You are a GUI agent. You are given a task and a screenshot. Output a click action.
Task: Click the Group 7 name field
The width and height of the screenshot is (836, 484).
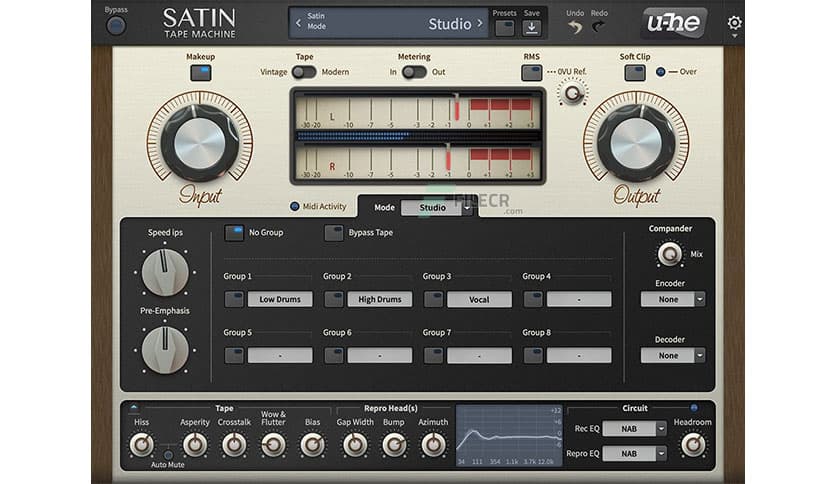tap(479, 356)
